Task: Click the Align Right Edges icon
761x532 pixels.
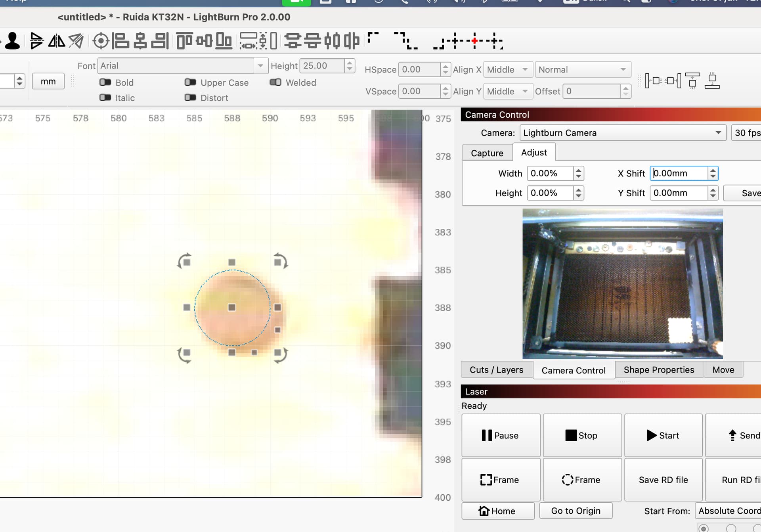Action: click(160, 41)
